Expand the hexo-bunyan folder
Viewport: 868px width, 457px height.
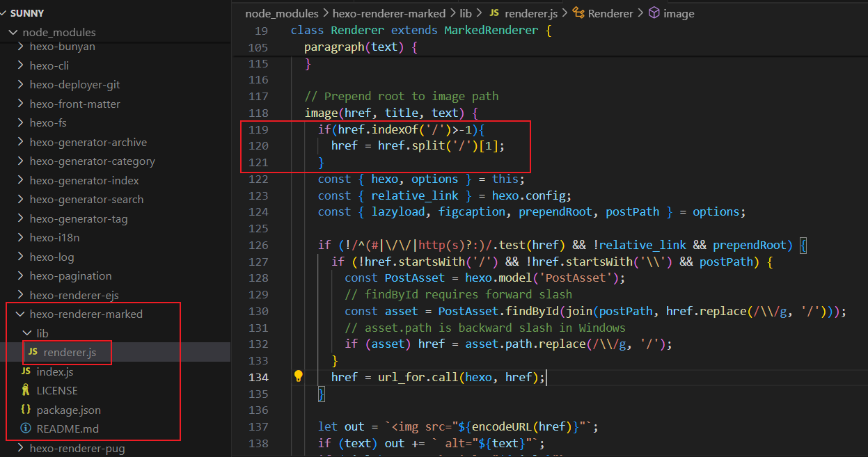(x=20, y=47)
